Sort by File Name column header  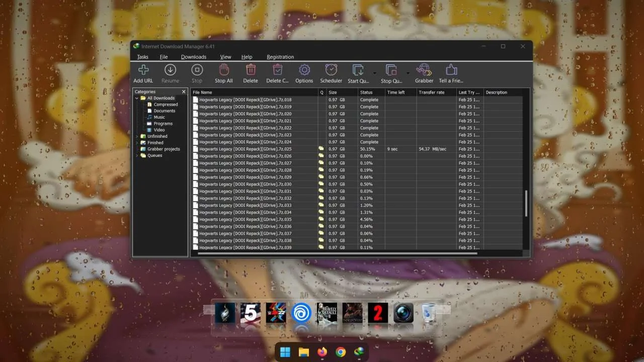click(255, 93)
